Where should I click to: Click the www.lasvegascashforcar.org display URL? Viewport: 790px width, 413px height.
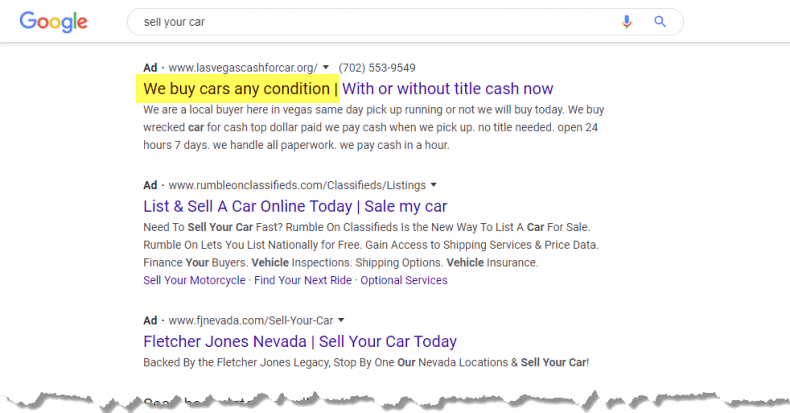(x=243, y=68)
